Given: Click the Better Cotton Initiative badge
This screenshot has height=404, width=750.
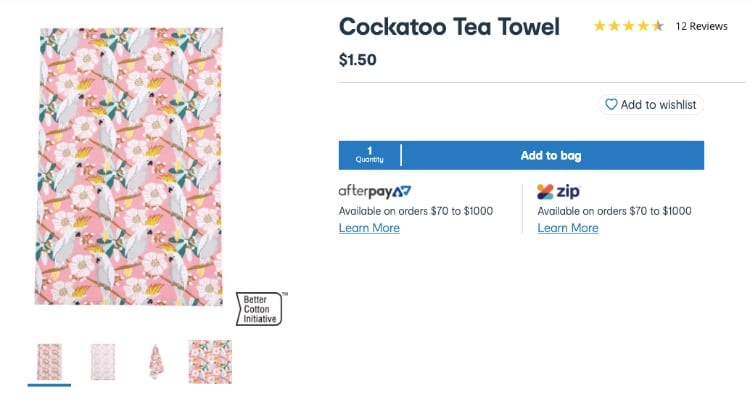Looking at the screenshot, I should (260, 309).
